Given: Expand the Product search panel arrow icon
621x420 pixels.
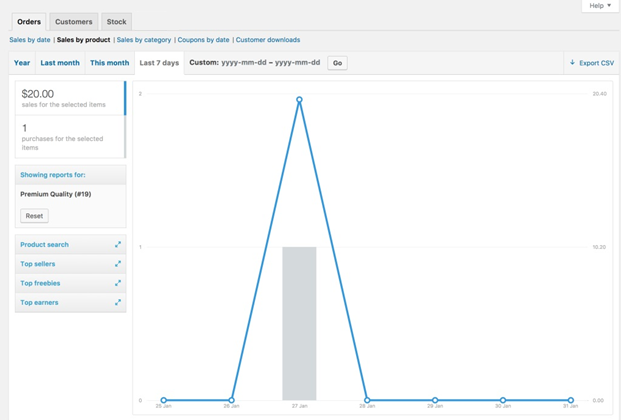Looking at the screenshot, I should 118,244.
